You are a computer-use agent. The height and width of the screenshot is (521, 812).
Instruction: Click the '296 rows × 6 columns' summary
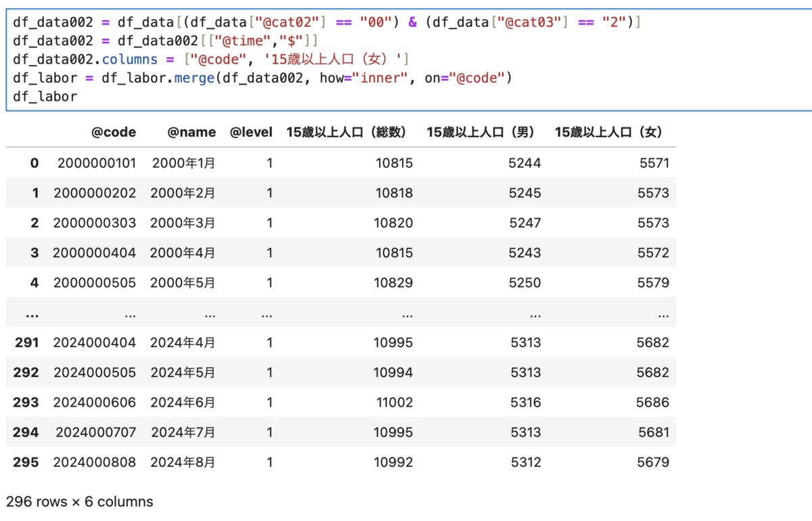[80, 502]
